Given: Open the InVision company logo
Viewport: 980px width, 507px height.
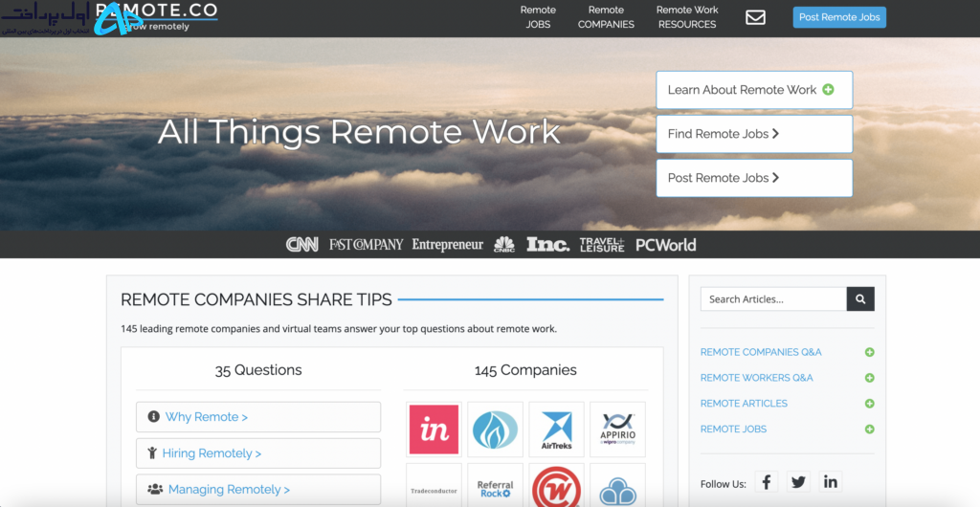Looking at the screenshot, I should 434,430.
